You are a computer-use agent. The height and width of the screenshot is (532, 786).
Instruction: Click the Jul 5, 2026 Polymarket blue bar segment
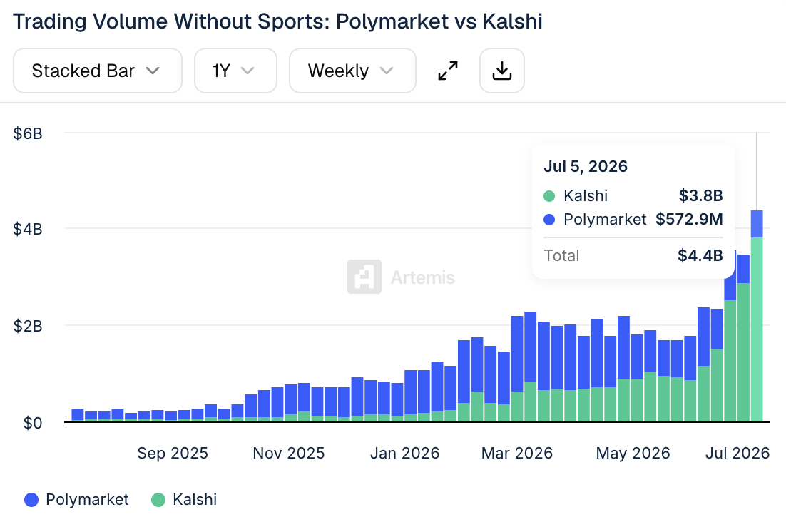point(757,224)
